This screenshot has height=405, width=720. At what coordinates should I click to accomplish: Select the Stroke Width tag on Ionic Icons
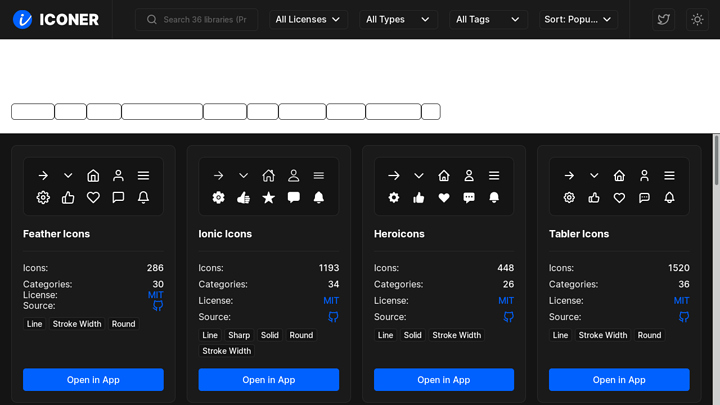coord(227,351)
